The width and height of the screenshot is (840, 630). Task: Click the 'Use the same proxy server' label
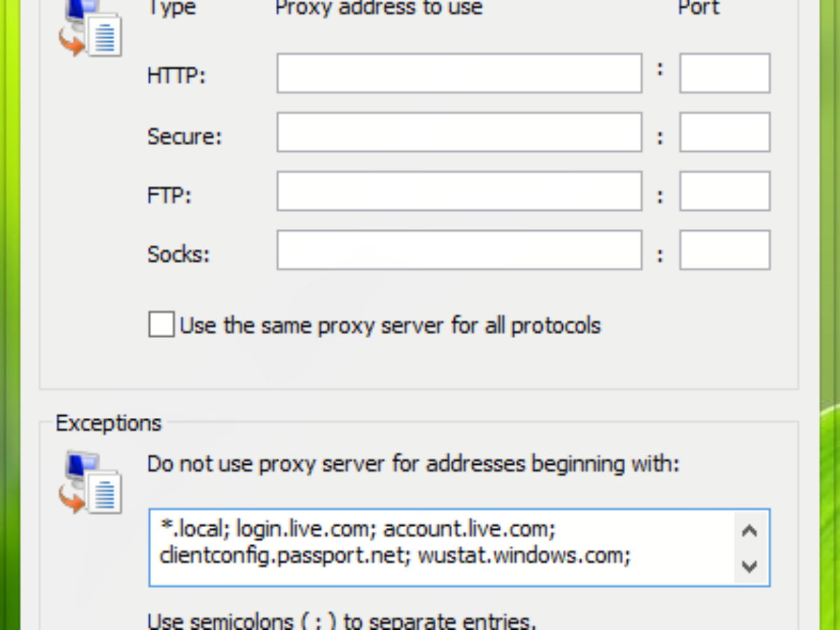tap(391, 325)
